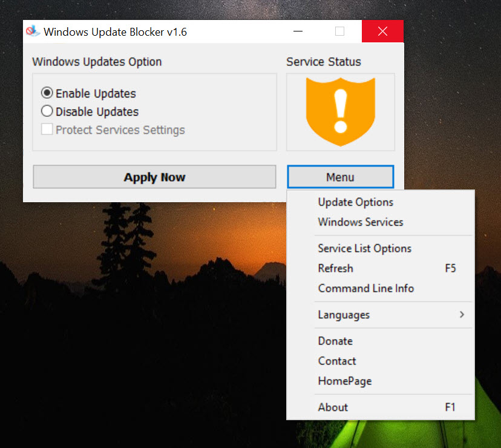Click the Windows Update Blocker app icon in title bar
This screenshot has height=448, width=501.
tap(33, 31)
